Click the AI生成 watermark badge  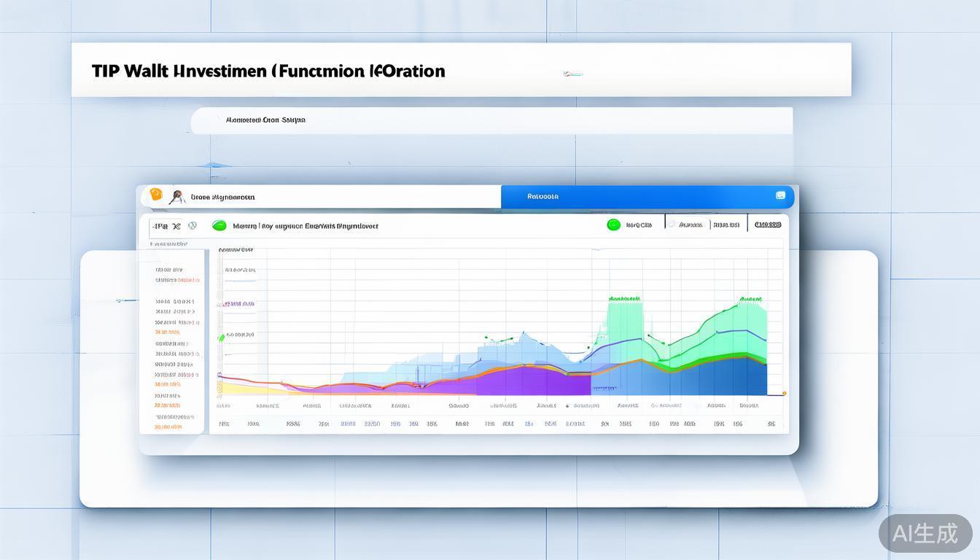click(925, 533)
